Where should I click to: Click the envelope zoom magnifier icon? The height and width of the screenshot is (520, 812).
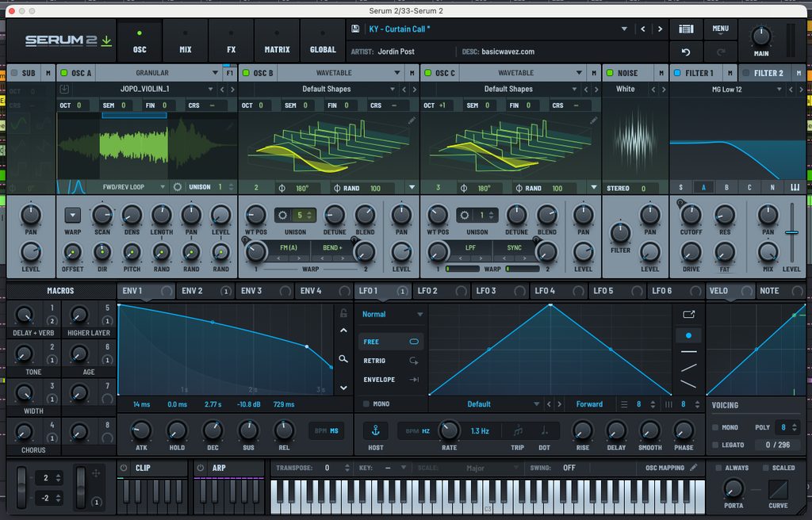point(343,358)
